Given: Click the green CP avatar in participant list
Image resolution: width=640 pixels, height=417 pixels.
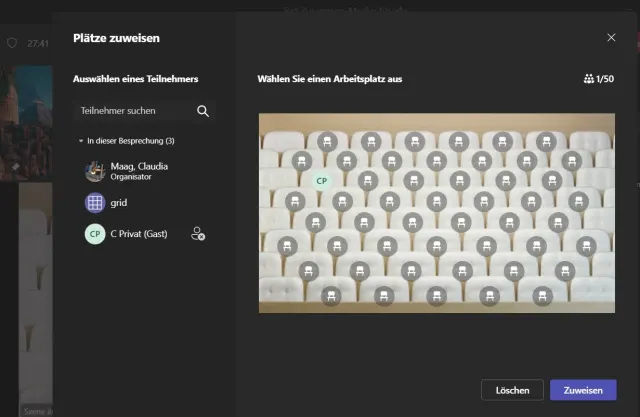Looking at the screenshot, I should pos(95,233).
